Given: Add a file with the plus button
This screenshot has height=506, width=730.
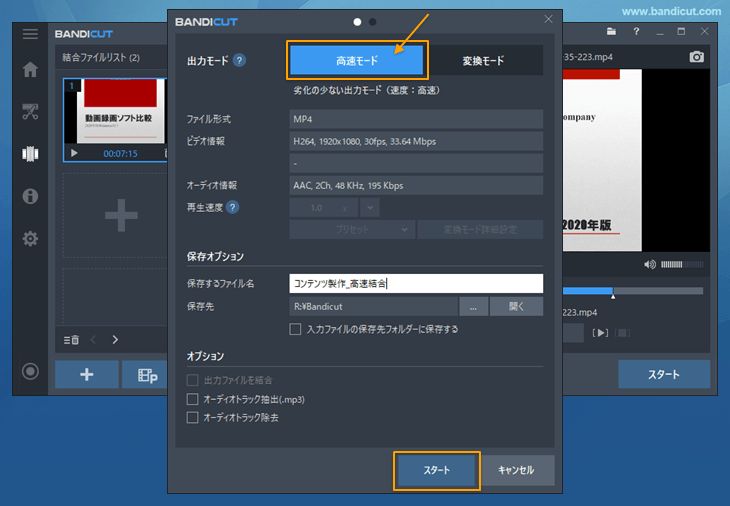Looking at the screenshot, I should coord(87,374).
